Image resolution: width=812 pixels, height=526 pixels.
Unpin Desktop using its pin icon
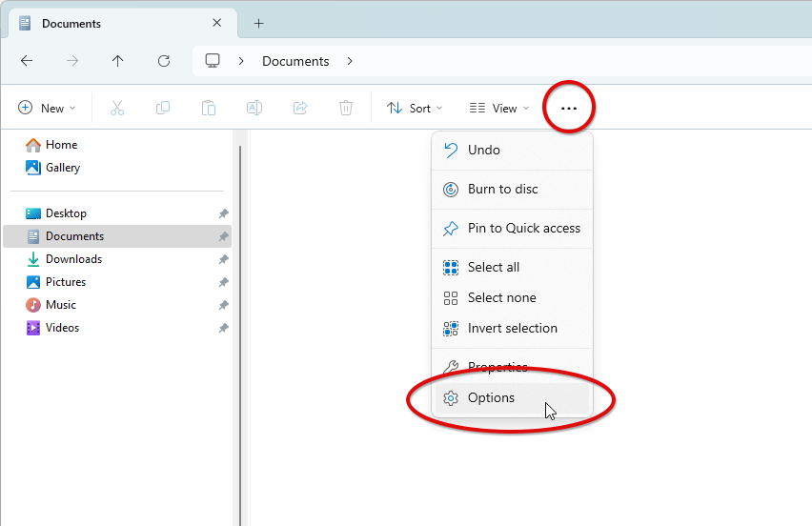pos(223,213)
